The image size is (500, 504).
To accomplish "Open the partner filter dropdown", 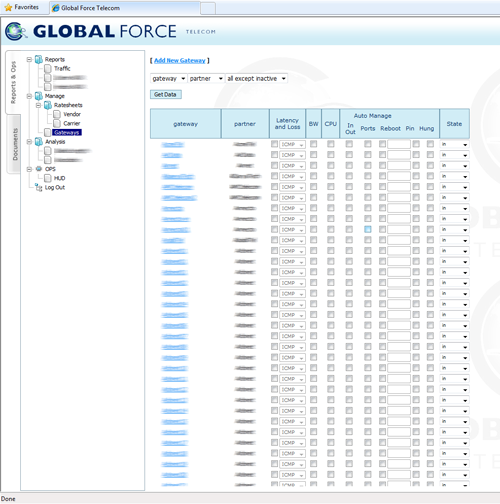I will tap(206, 79).
